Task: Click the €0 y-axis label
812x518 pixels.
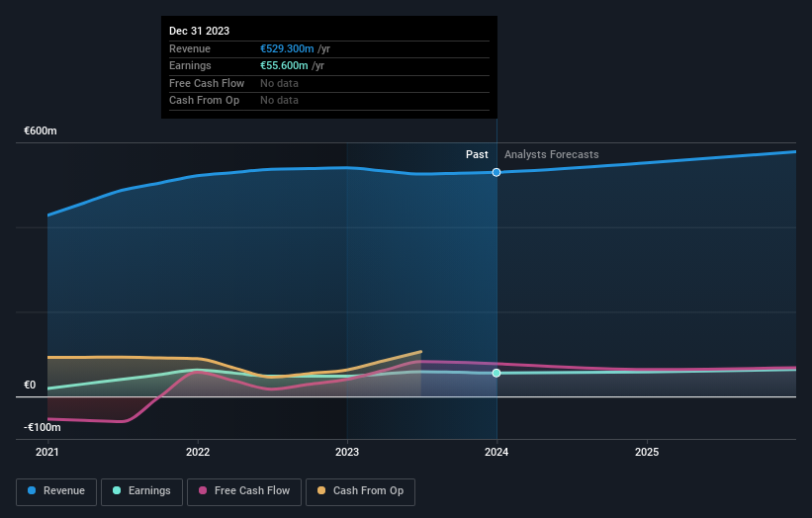Action: point(30,385)
